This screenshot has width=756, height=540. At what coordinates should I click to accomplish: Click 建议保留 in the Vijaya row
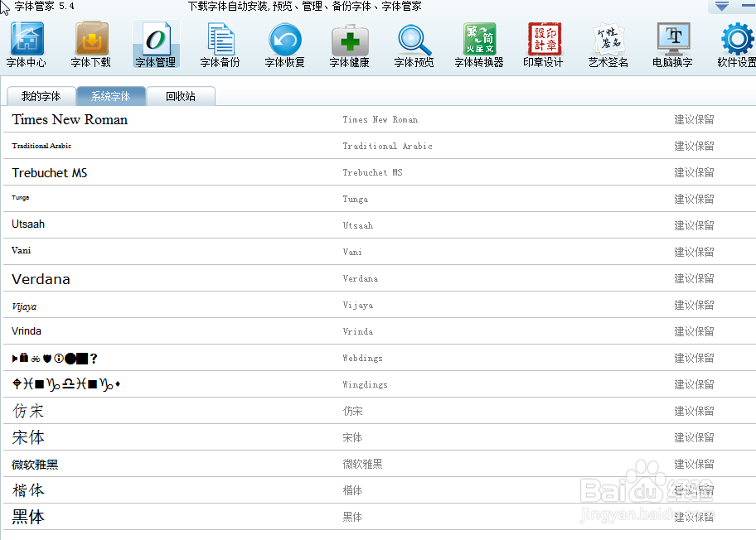[694, 305]
